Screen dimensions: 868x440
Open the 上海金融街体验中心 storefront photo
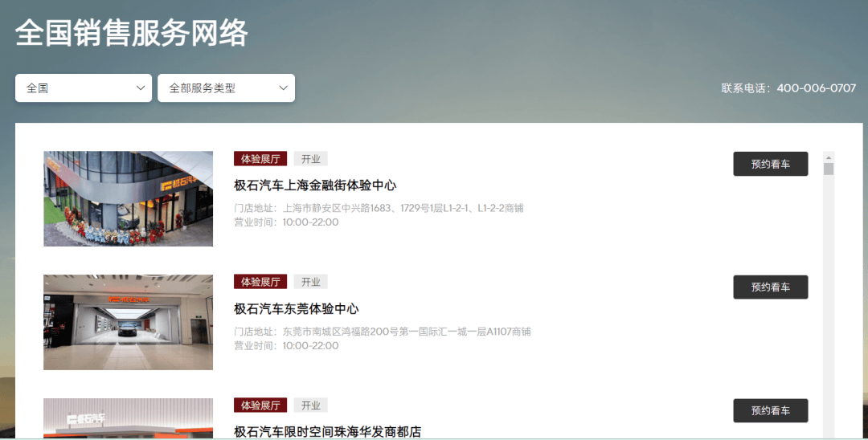pos(129,199)
